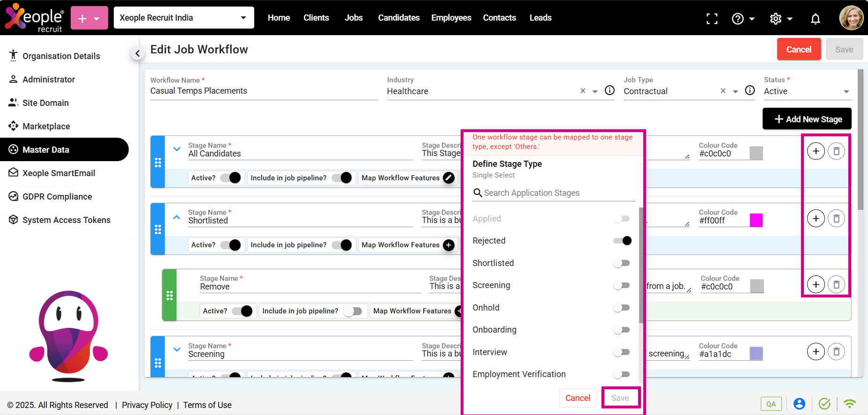Click the magenta colour swatch for Shortlisted

[x=756, y=220]
